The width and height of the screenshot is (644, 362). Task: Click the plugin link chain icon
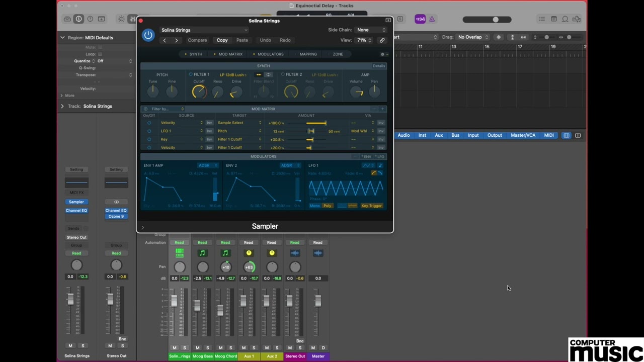[x=382, y=40]
